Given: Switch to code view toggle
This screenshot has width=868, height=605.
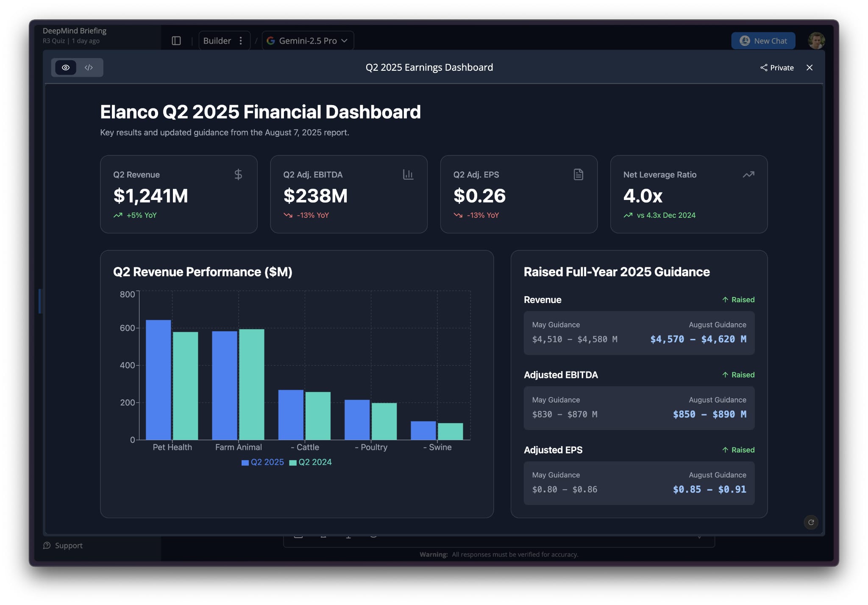Looking at the screenshot, I should [x=89, y=67].
